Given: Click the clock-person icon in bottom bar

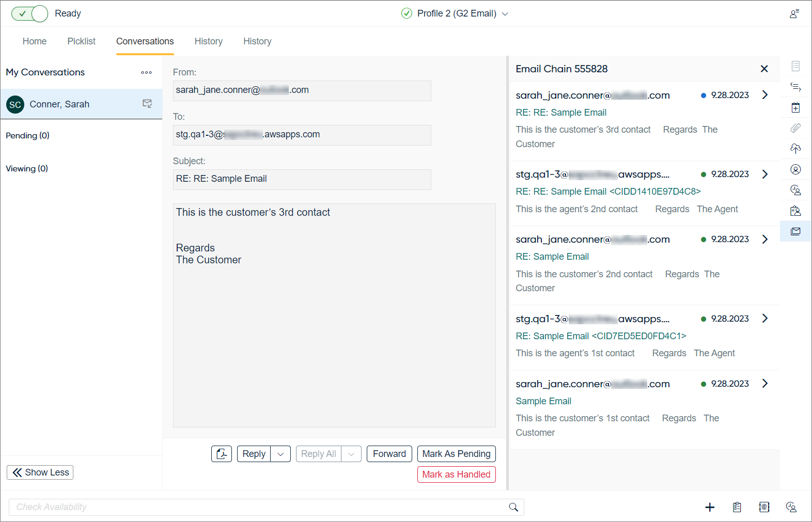Looking at the screenshot, I should pyautogui.click(x=791, y=507).
